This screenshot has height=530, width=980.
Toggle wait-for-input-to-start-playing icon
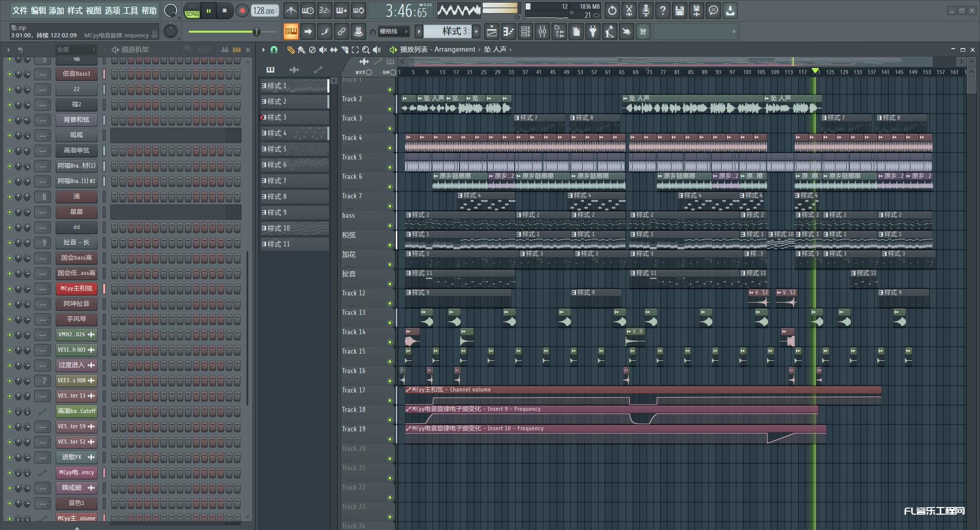[307, 10]
